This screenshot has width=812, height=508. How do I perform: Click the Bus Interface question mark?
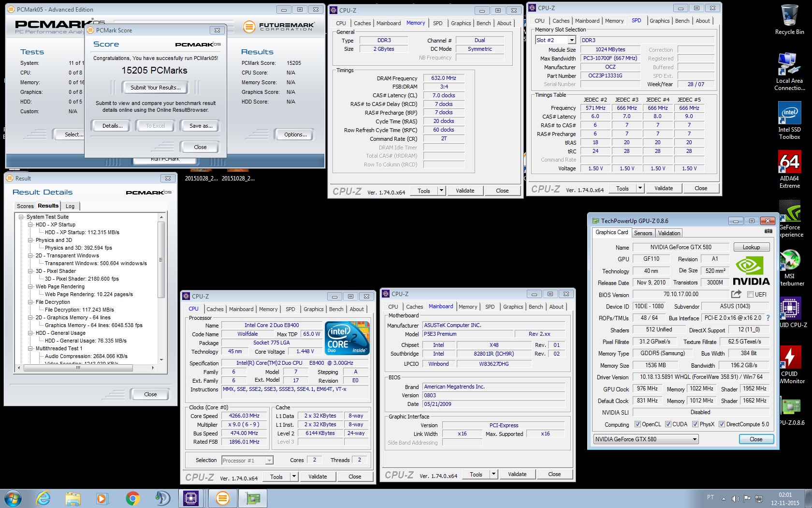[768, 318]
